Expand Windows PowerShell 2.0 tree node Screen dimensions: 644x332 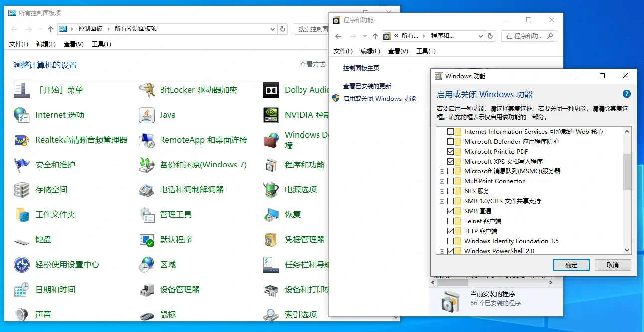click(442, 251)
